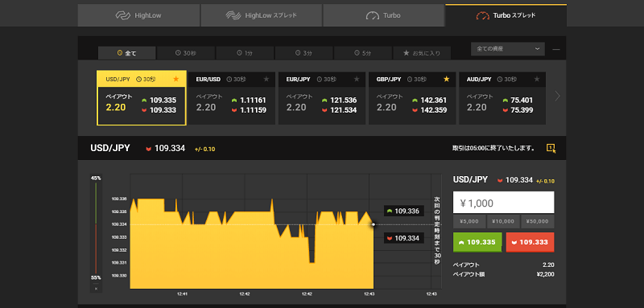Click the sentiment percentage bar
The image size is (644, 308).
tap(96, 228)
